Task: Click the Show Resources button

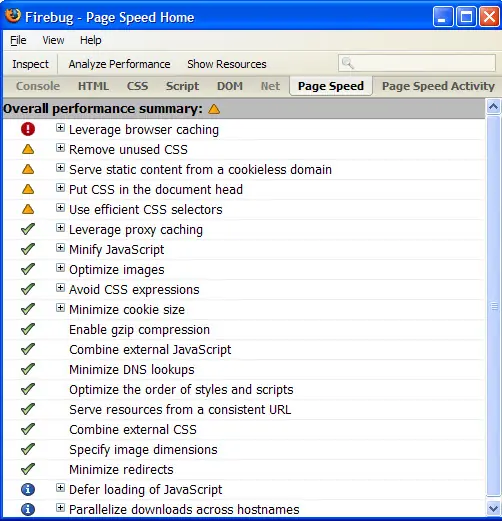Action: pos(227,64)
